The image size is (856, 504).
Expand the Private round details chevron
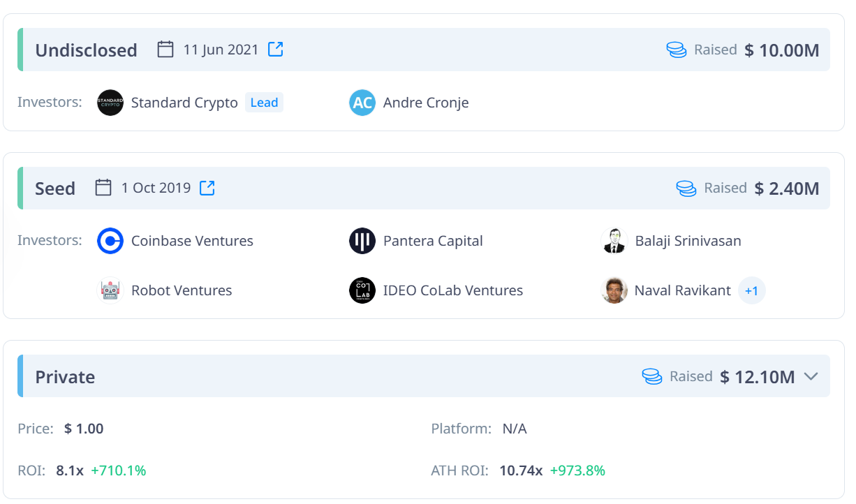pos(811,376)
